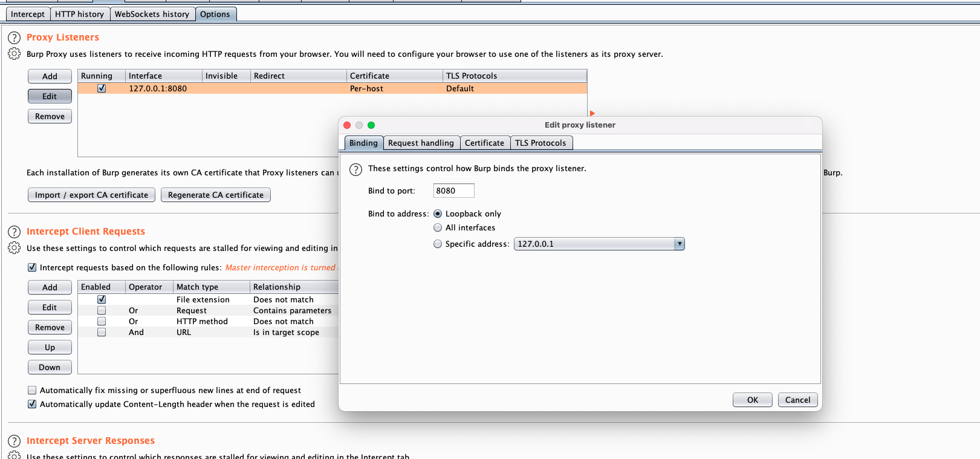
Task: Switch to the Intercept tab
Action: point(28,14)
